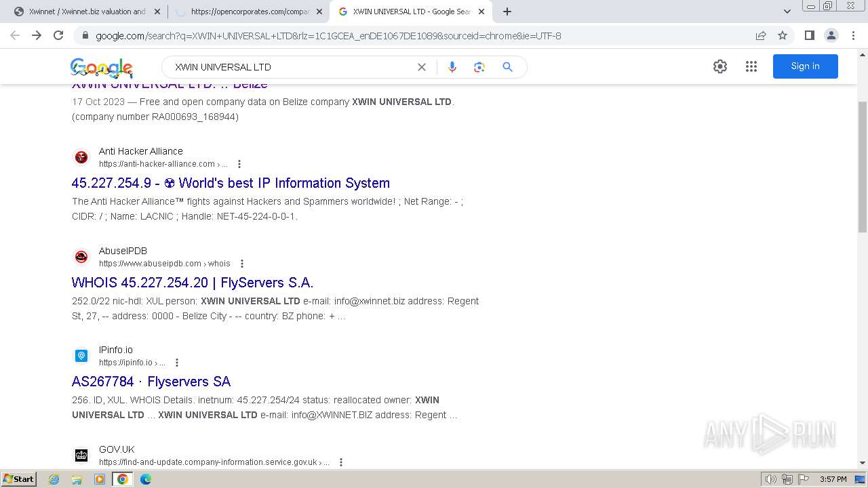Open more options for IPinfo.io result
Screen dimensions: 868x488
click(x=177, y=363)
